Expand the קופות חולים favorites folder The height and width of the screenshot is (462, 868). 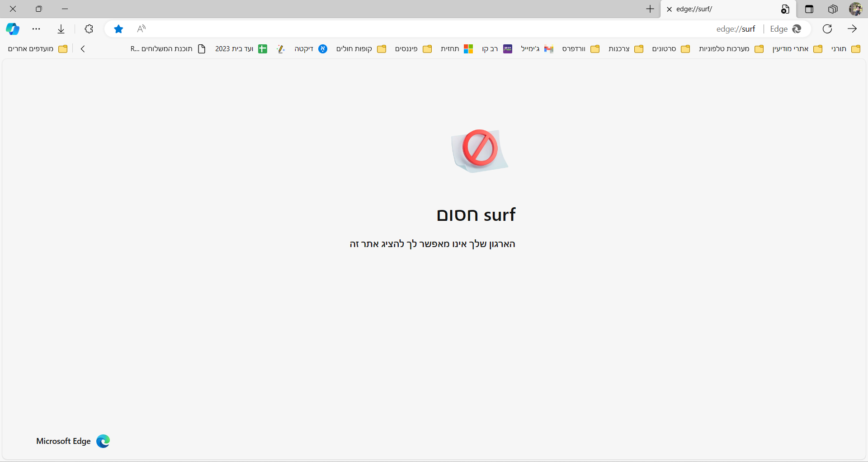click(361, 49)
